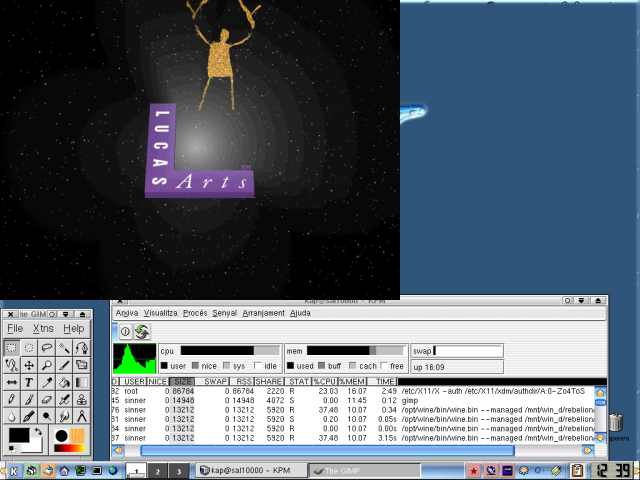Screen dimensions: 640x480
Task: Sort processes by the USER column
Action: click(x=133, y=382)
